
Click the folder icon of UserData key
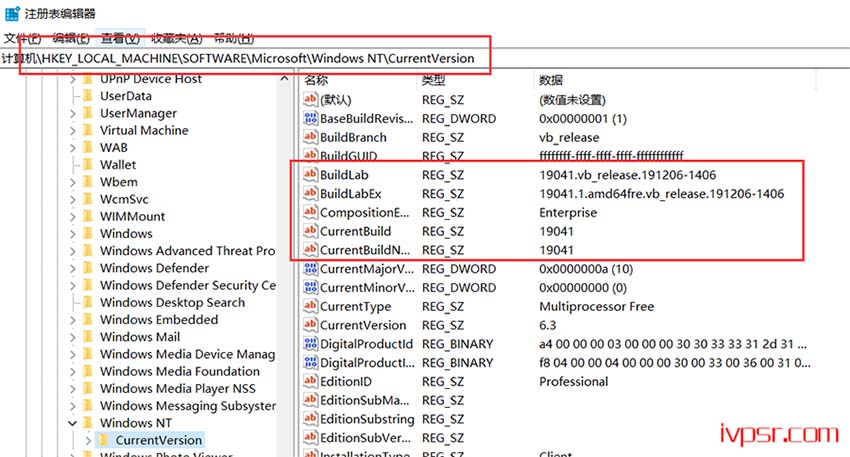[x=88, y=95]
